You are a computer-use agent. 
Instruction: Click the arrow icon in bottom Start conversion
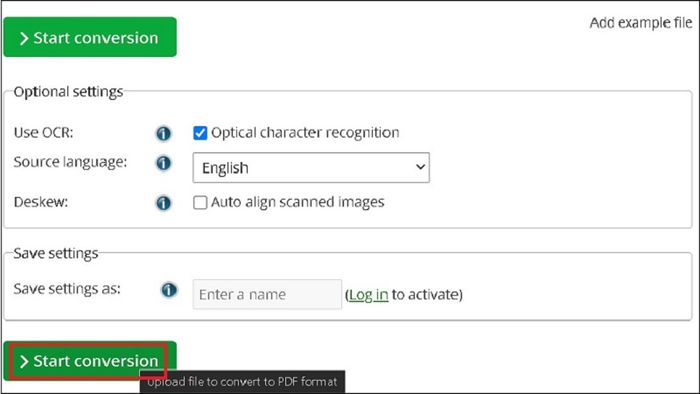(x=24, y=361)
